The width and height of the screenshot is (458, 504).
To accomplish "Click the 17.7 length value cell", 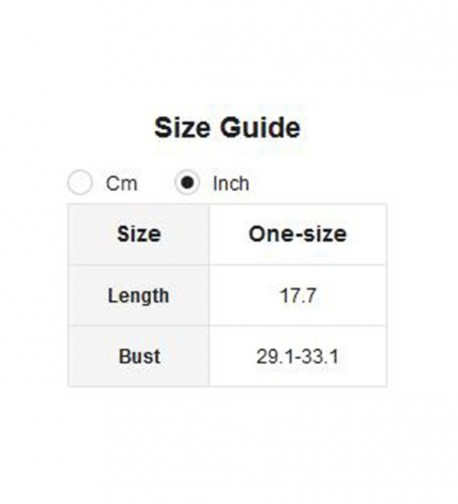I will [x=298, y=295].
